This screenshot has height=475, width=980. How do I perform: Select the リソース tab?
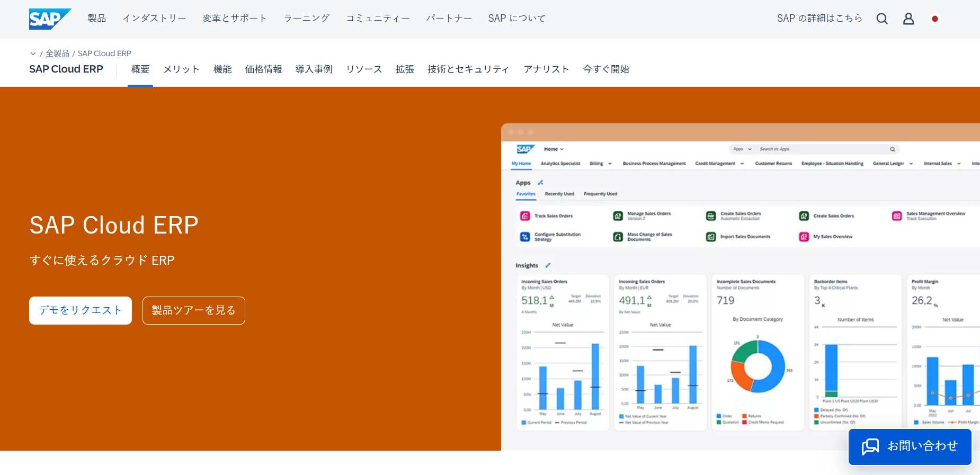[x=364, y=69]
